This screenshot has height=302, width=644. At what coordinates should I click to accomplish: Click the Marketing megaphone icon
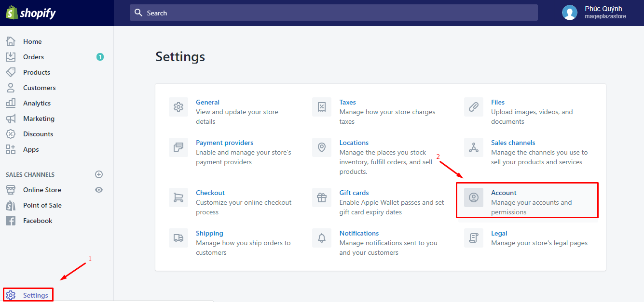tap(11, 118)
